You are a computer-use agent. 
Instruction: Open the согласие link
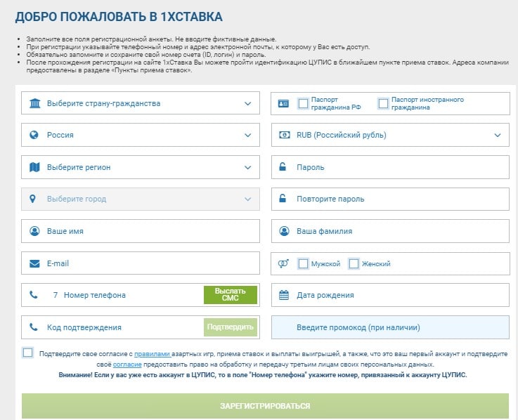(127, 365)
